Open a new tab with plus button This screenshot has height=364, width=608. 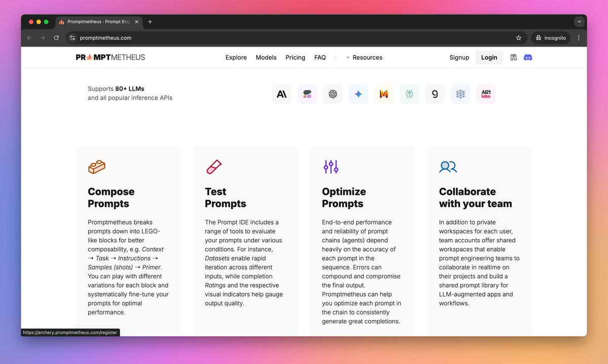(150, 22)
